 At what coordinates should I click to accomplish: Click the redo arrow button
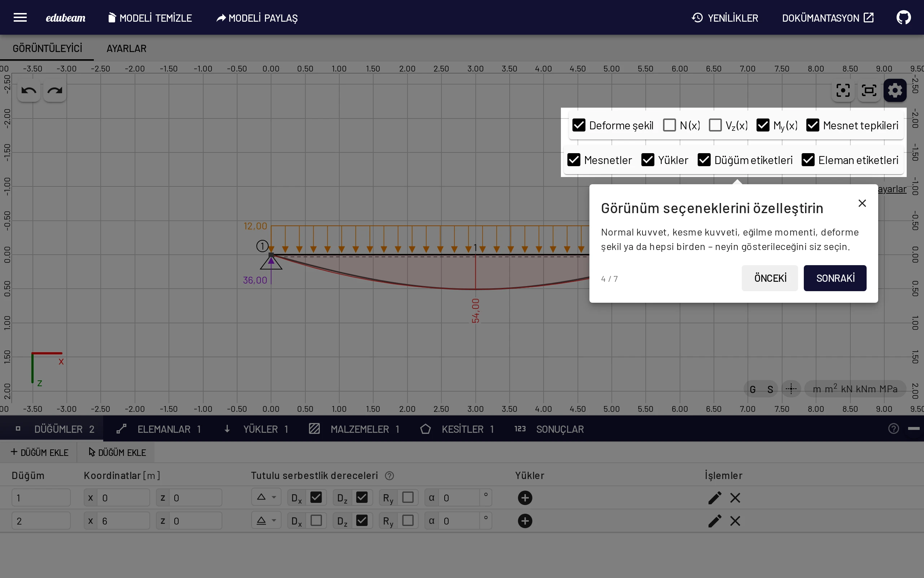click(x=55, y=91)
